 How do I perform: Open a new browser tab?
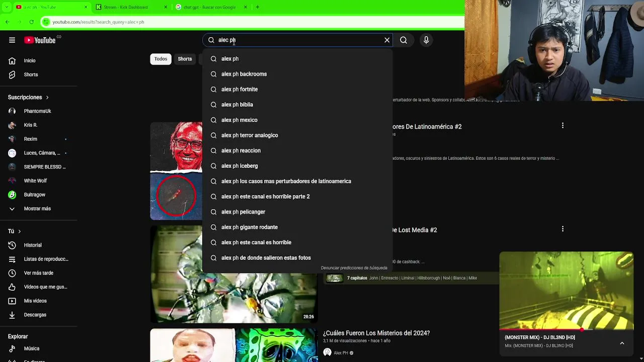coord(258,7)
